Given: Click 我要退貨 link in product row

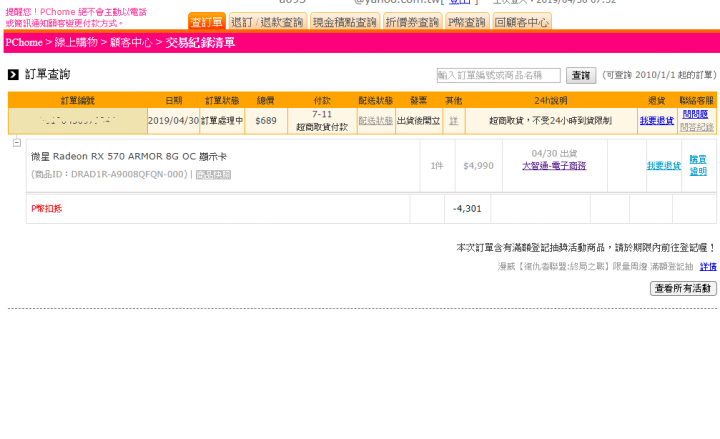Looking at the screenshot, I should [x=664, y=165].
